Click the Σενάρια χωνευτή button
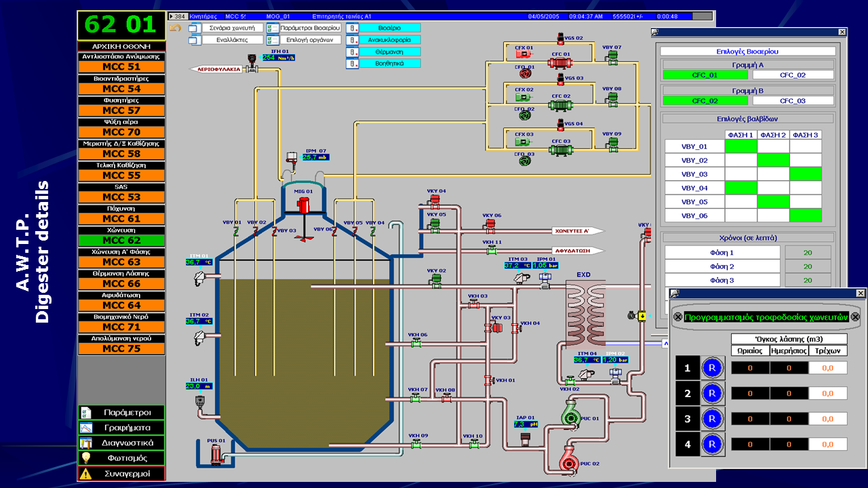This screenshot has height=488, width=868. coord(233,28)
